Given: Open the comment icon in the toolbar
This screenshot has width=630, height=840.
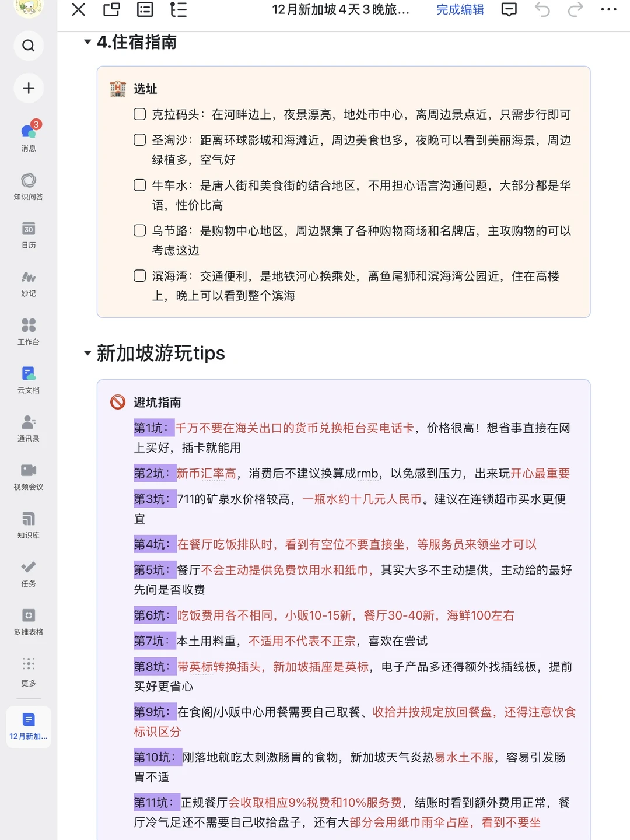Looking at the screenshot, I should pos(508,10).
